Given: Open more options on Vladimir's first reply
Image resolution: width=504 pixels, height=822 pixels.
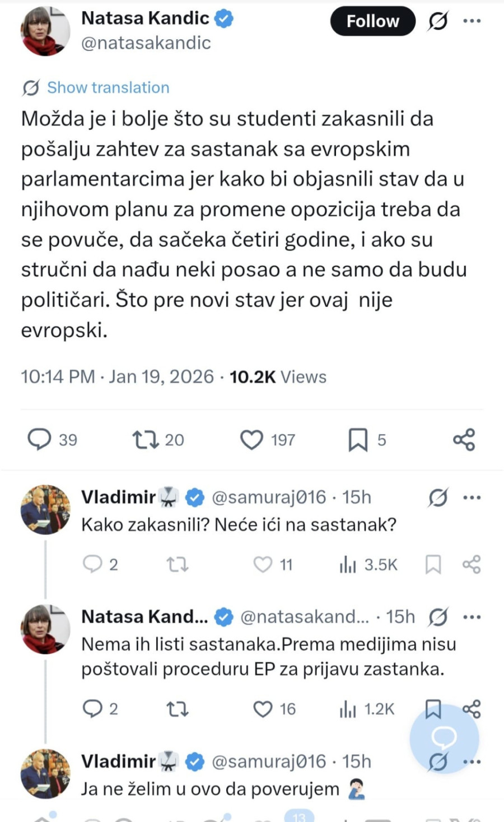Looking at the screenshot, I should (x=473, y=497).
